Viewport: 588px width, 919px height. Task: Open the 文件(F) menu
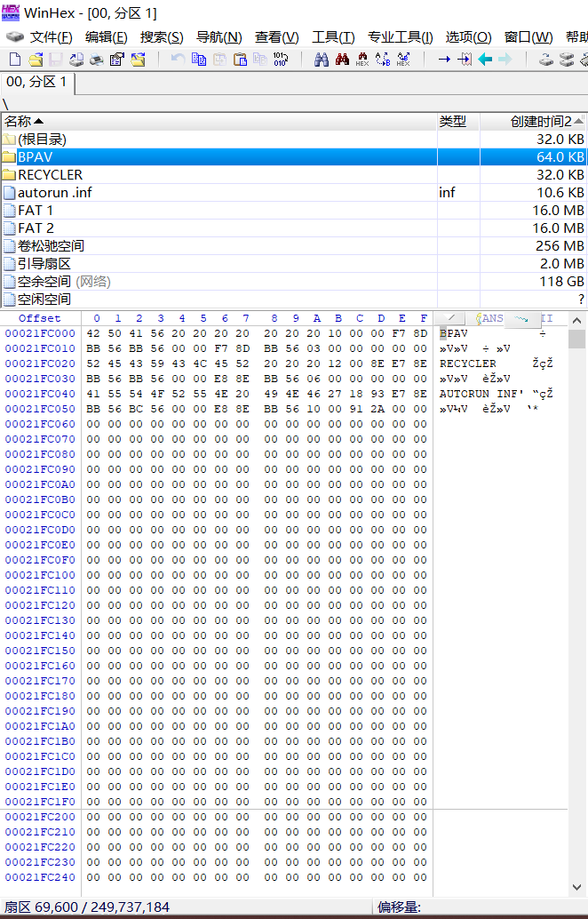pos(51,37)
